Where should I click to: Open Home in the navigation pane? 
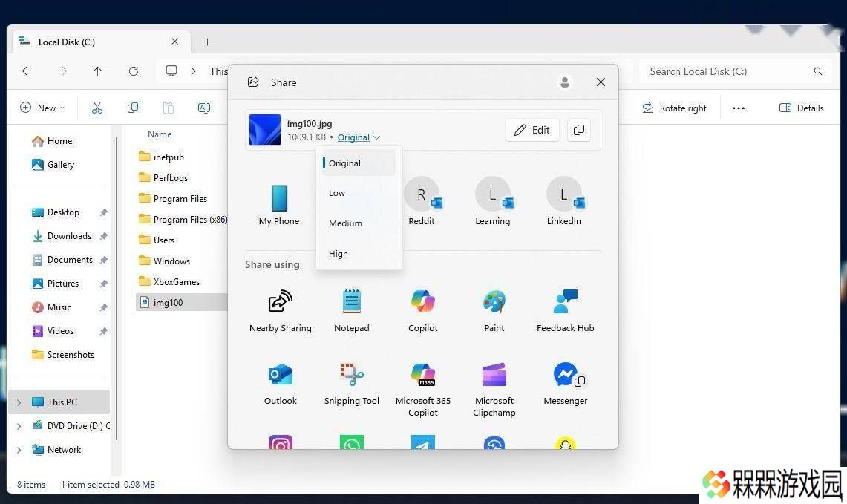click(53, 141)
